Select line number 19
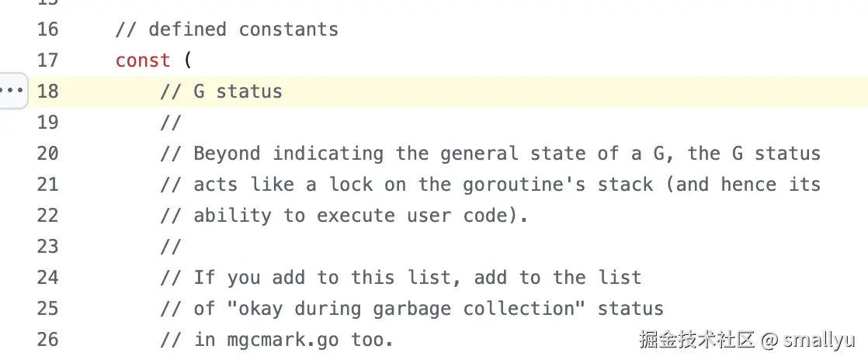The image size is (868, 363). [47, 123]
